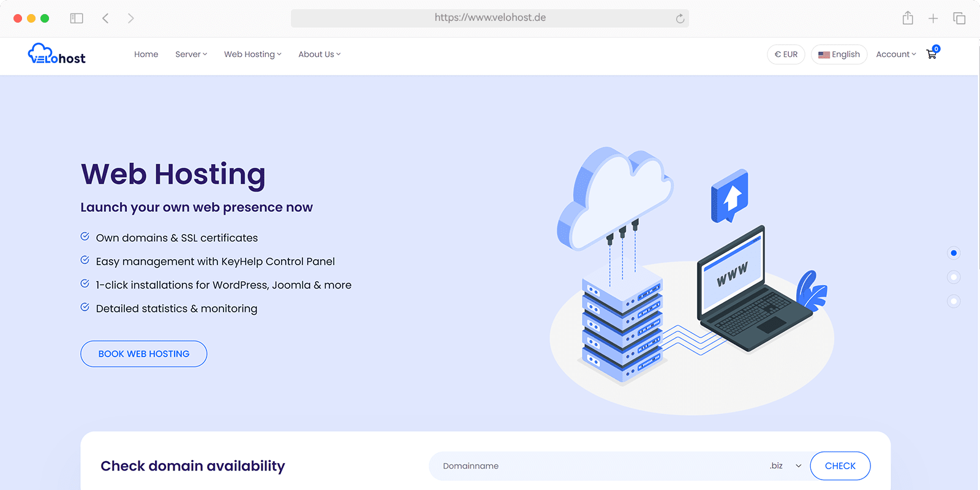
Task: Expand the Web Hosting dropdown menu
Action: coord(252,54)
